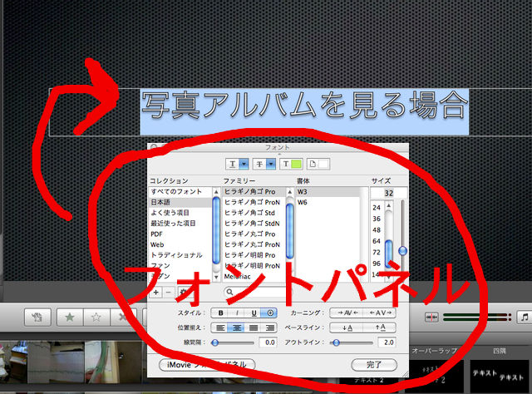The height and width of the screenshot is (394, 532).
Task: Align text left
Action: [x=220, y=328]
